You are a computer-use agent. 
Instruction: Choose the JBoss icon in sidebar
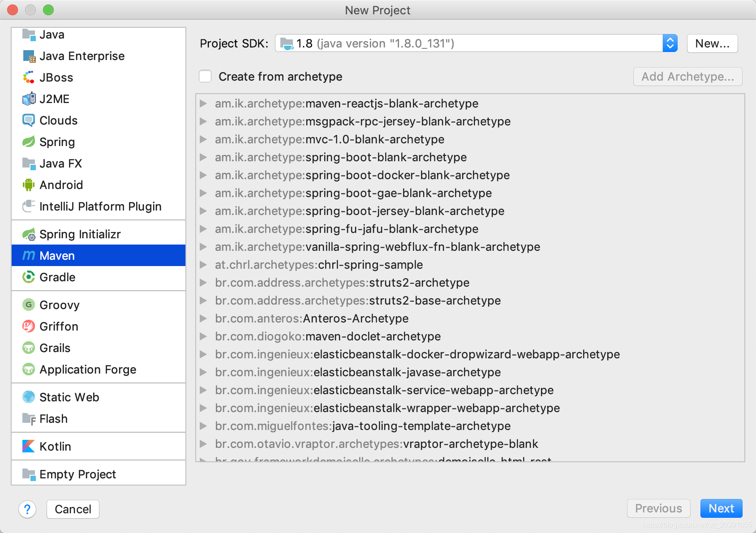pyautogui.click(x=29, y=77)
